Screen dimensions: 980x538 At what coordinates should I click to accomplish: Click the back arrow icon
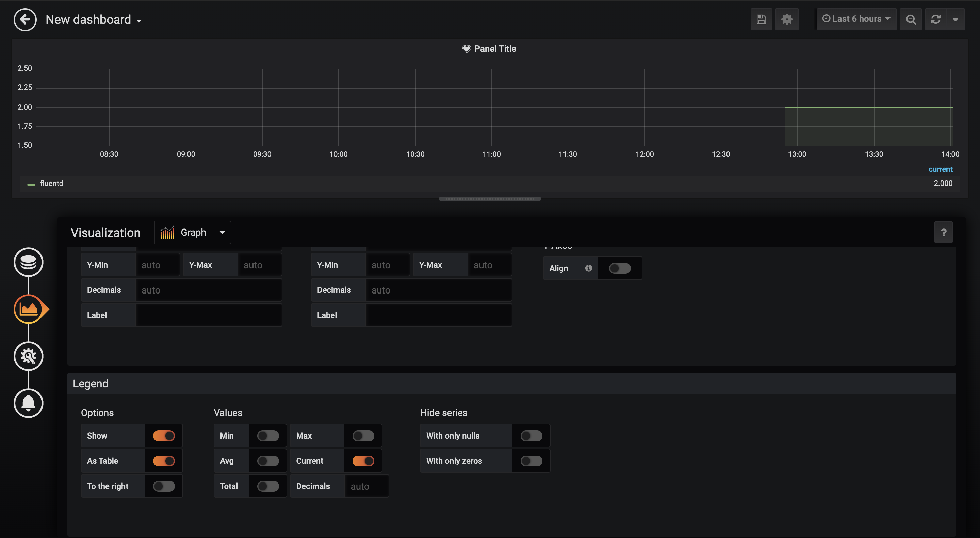tap(25, 19)
